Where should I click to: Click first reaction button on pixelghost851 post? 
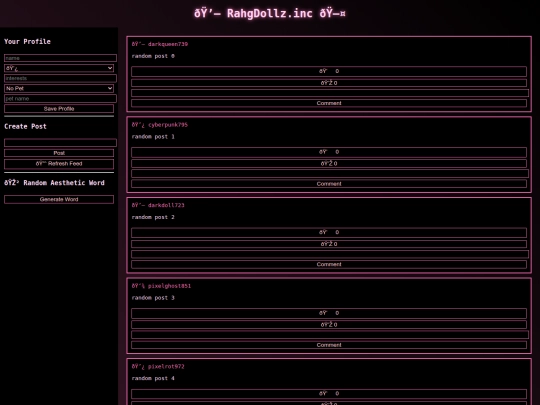pyautogui.click(x=329, y=313)
